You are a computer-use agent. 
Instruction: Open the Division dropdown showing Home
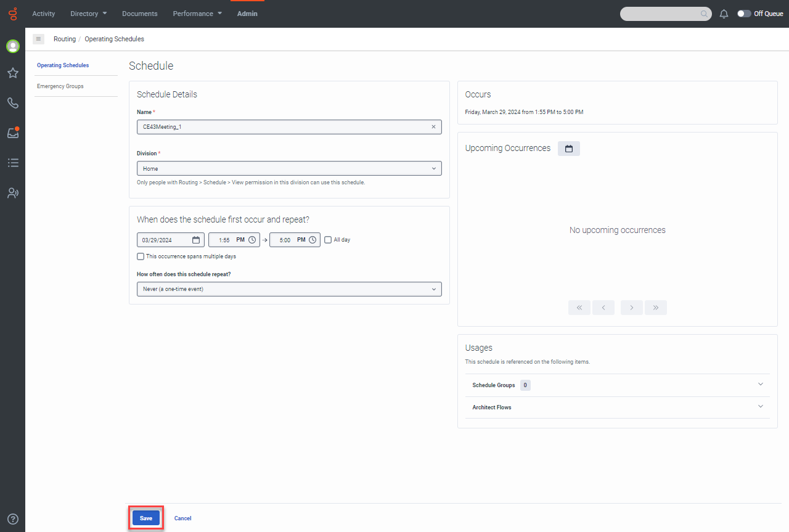click(x=288, y=168)
